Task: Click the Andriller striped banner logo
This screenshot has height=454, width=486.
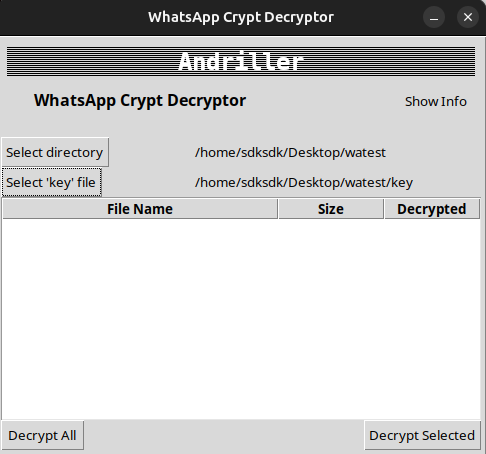Action: [241, 61]
